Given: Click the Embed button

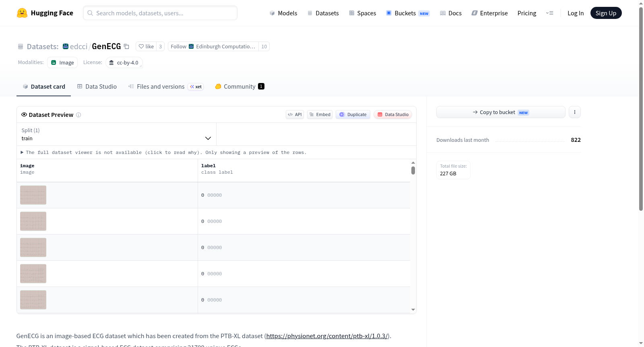Looking at the screenshot, I should coord(320,114).
